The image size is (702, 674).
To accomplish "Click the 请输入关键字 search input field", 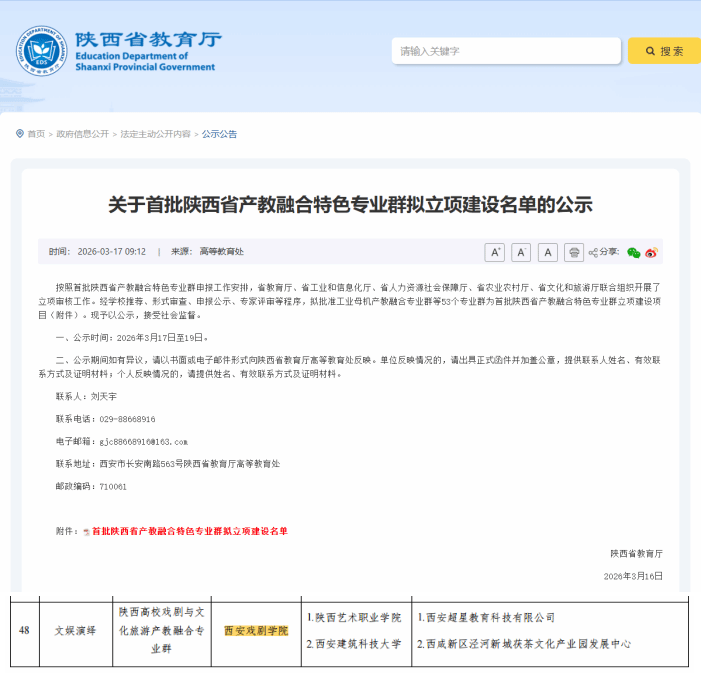I will pyautogui.click(x=506, y=51).
